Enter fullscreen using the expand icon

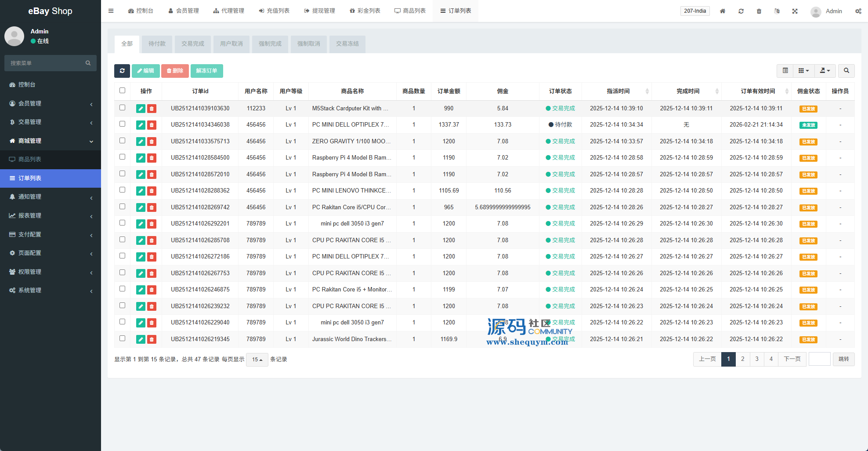[795, 11]
